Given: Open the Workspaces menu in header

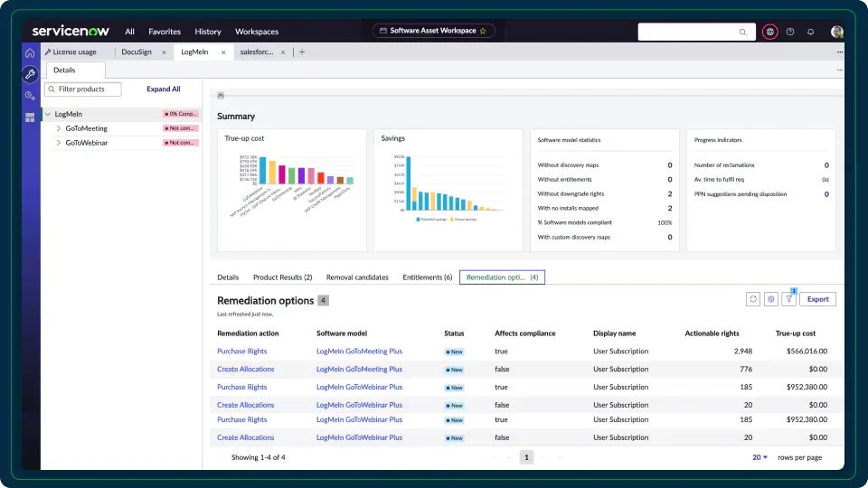Looking at the screenshot, I should (x=257, y=32).
